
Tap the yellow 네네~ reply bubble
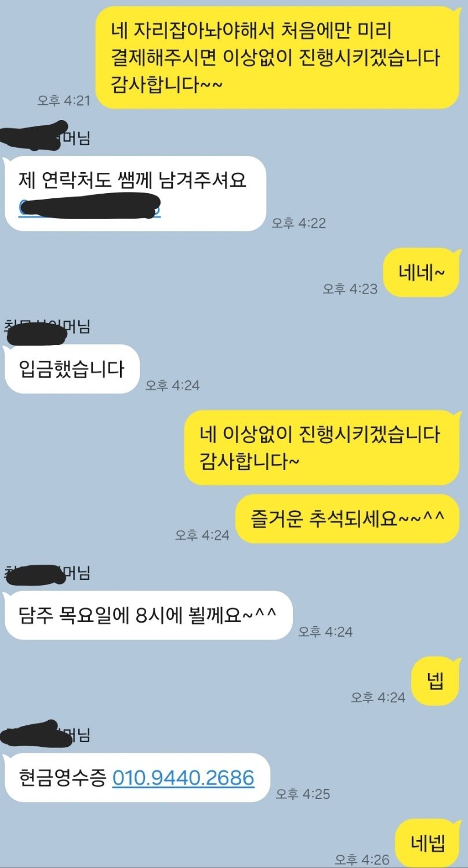(x=422, y=272)
